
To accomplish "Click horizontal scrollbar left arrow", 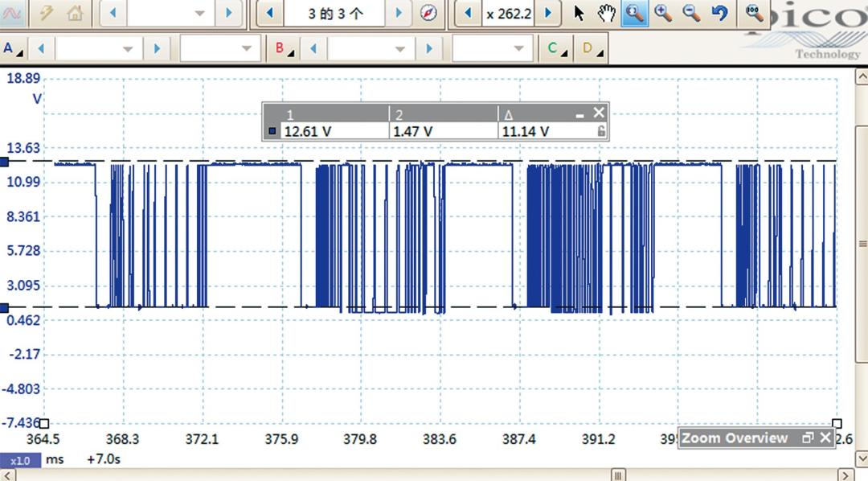I will coord(7,475).
